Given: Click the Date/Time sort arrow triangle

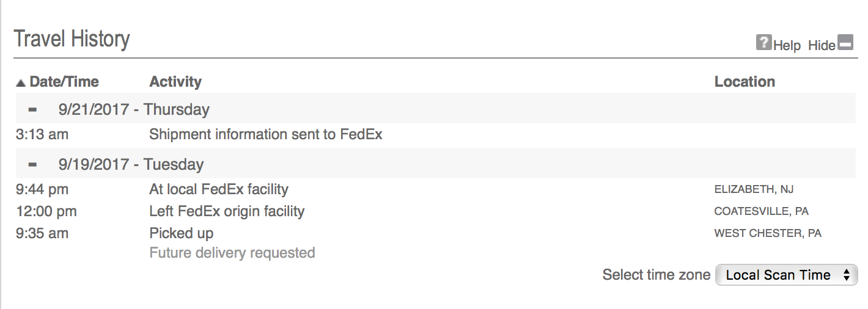Looking at the screenshot, I should coord(21,82).
